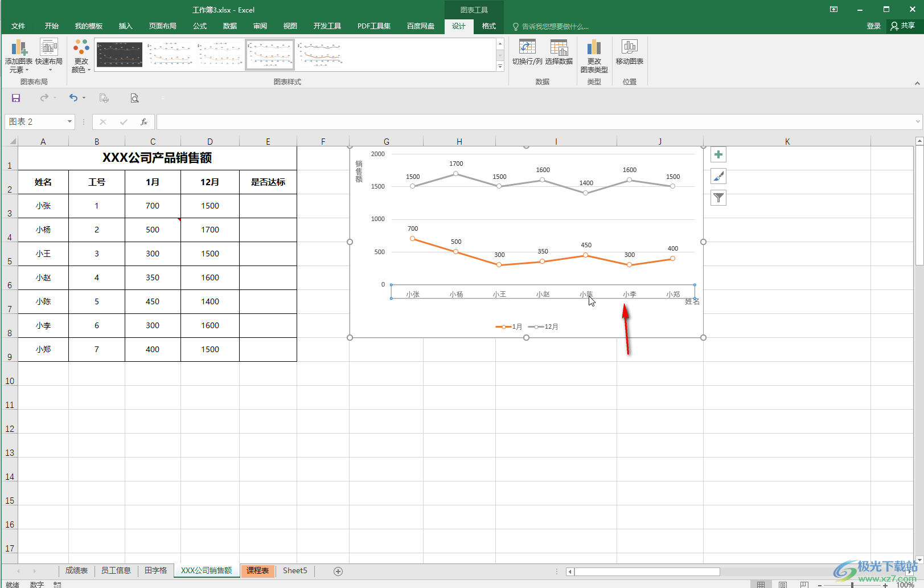
Task: Open the chart elements plus button
Action: 718,154
